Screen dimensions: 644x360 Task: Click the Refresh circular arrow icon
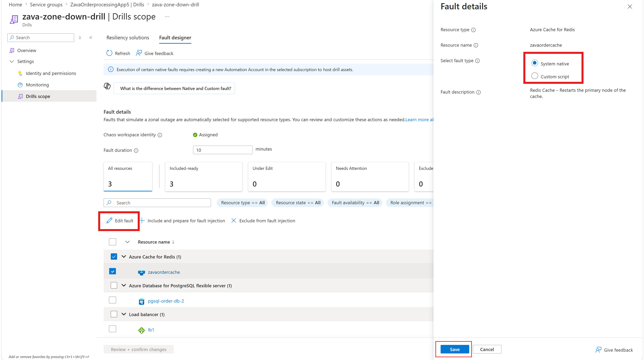[x=109, y=53]
